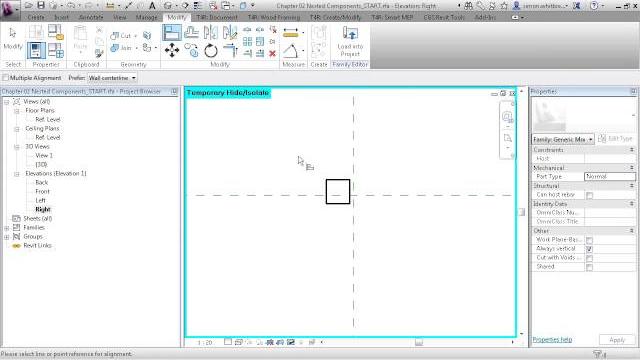Select Trim/Extend to Corner tool
The image size is (640, 360).
coord(230,51)
